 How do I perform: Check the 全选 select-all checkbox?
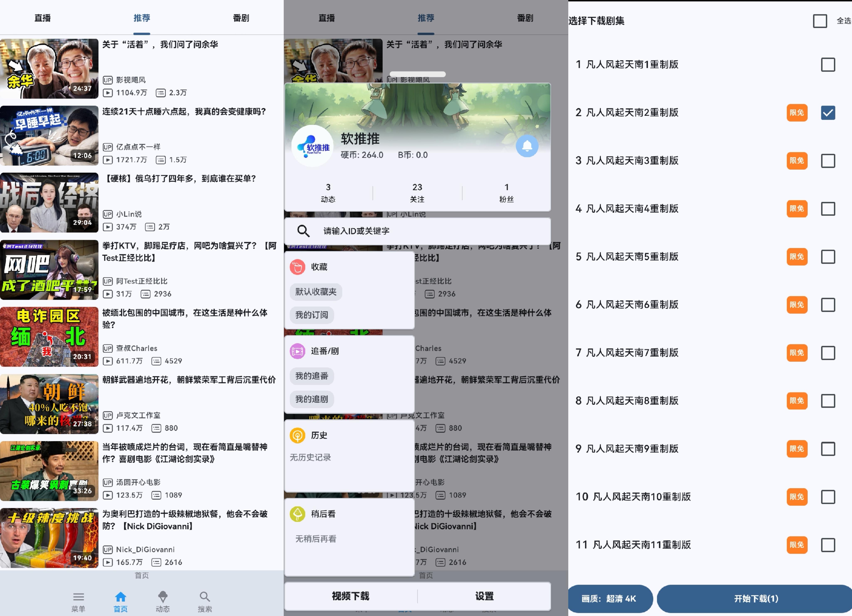click(x=820, y=21)
